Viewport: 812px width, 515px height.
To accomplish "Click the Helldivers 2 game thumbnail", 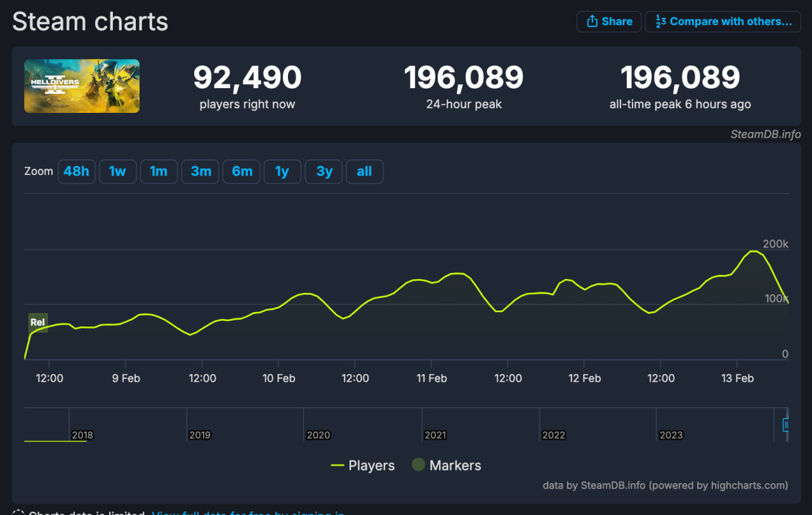I will point(82,86).
